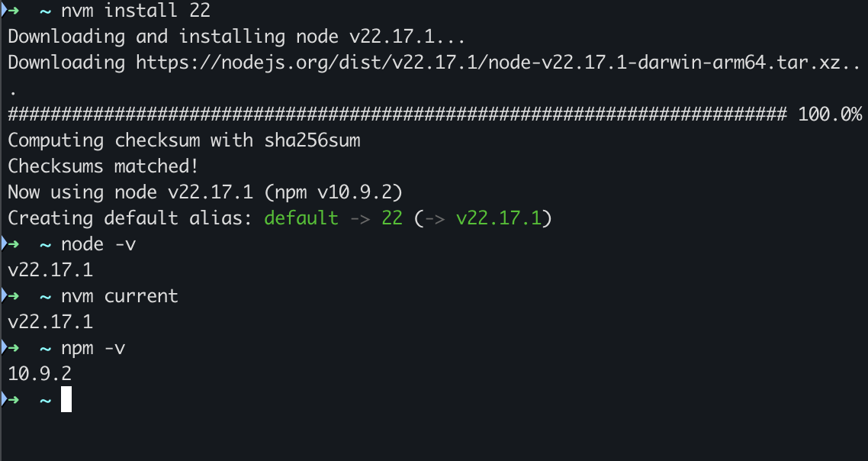The image size is (868, 461).
Task: Click the prompt arrow before nvm current
Action: (x=11, y=296)
